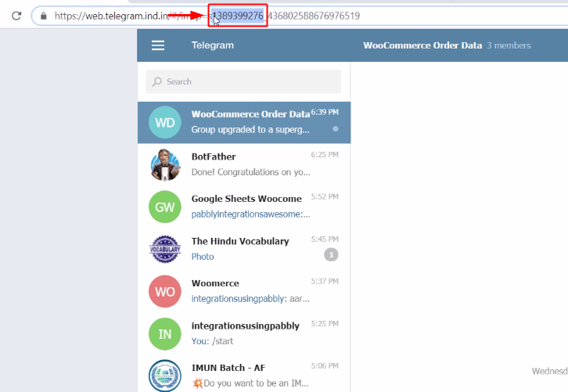
Task: Click the padlock site security icon
Action: click(44, 16)
